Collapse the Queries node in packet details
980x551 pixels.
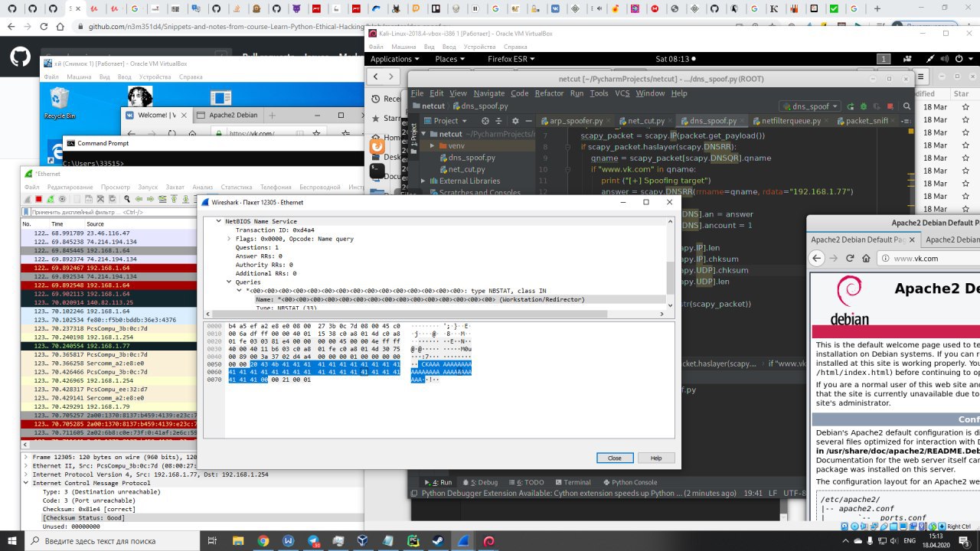tap(229, 282)
